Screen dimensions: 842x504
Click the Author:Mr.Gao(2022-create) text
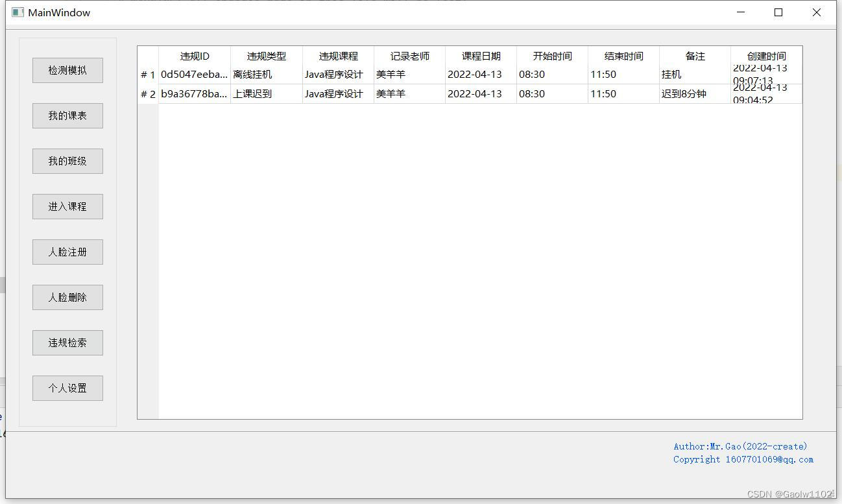[740, 446]
